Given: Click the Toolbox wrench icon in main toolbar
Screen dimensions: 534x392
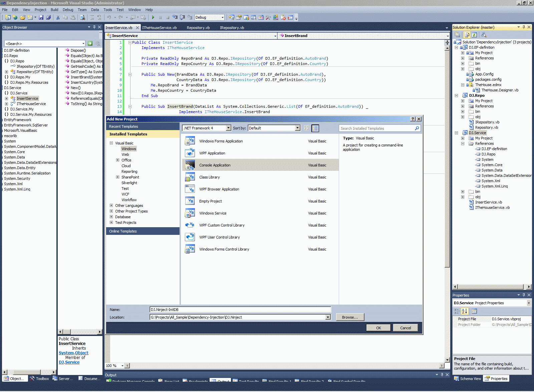Looking at the screenshot, I should (x=268, y=17).
